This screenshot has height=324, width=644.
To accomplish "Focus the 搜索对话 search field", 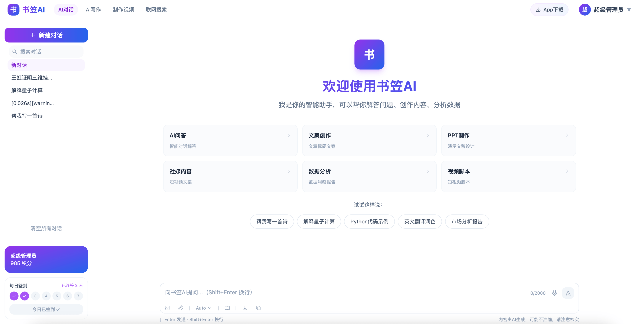I will tap(46, 52).
